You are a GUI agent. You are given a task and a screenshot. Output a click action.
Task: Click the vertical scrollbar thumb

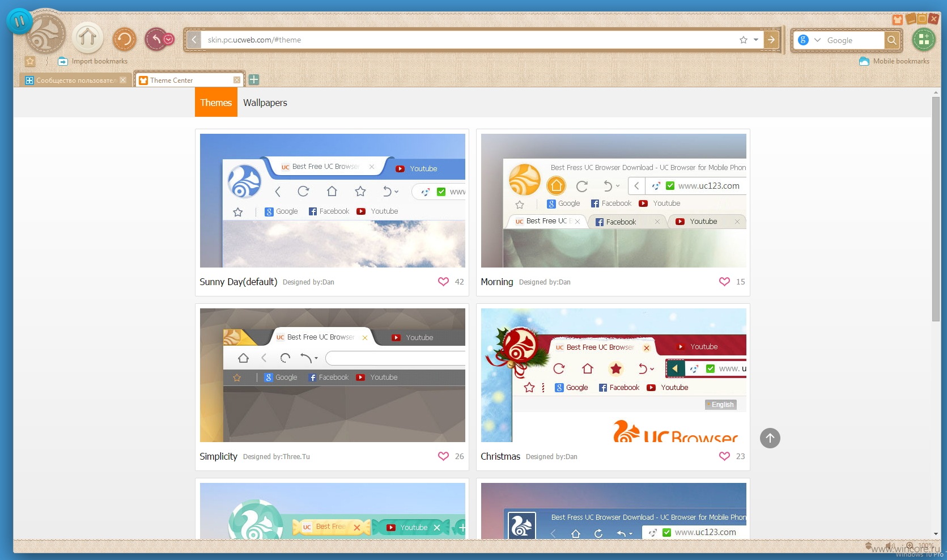pyautogui.click(x=936, y=209)
